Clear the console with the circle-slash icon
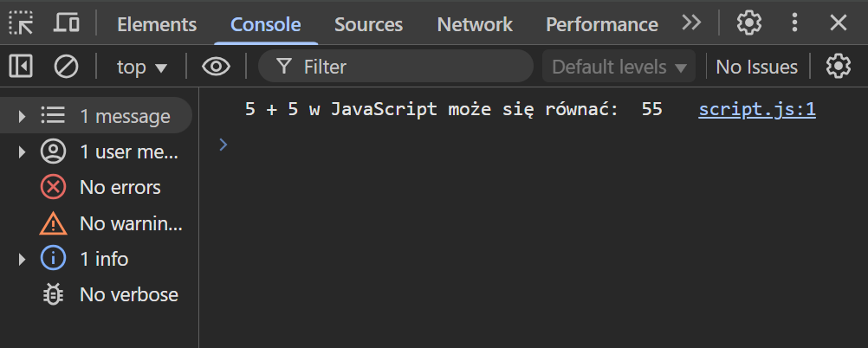Viewport: 868px width, 348px height. coord(66,67)
